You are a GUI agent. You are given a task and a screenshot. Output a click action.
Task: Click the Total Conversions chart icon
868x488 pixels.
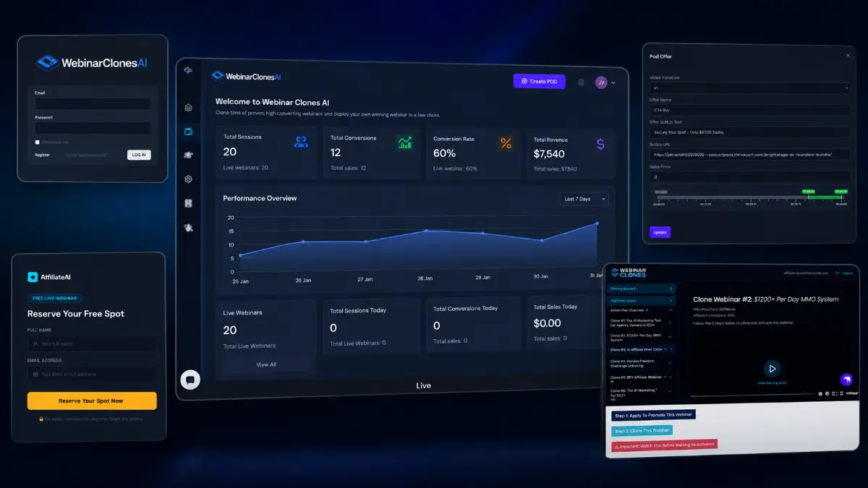[x=405, y=142]
